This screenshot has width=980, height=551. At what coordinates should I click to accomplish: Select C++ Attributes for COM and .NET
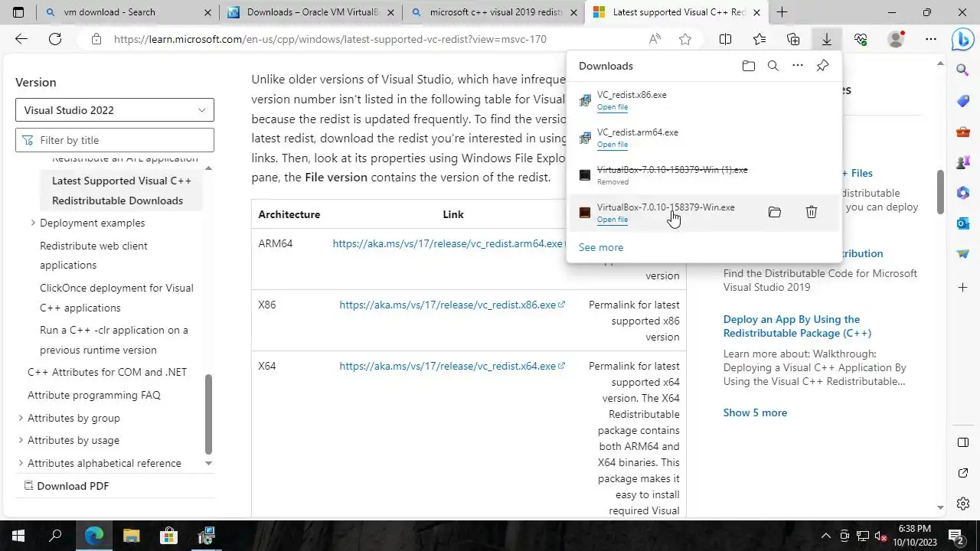click(x=107, y=372)
